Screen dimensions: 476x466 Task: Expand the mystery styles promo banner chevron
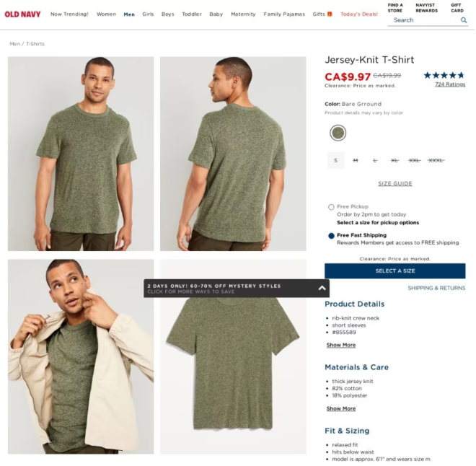(322, 288)
